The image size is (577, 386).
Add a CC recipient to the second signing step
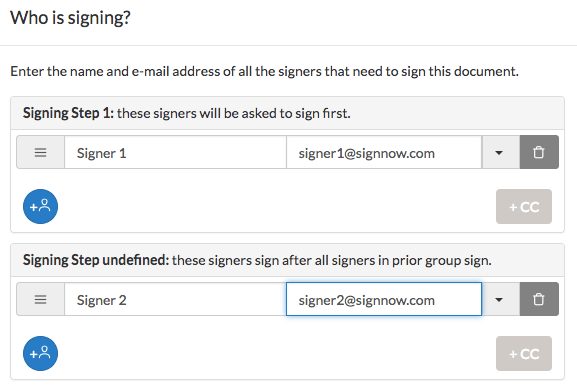tap(524, 353)
